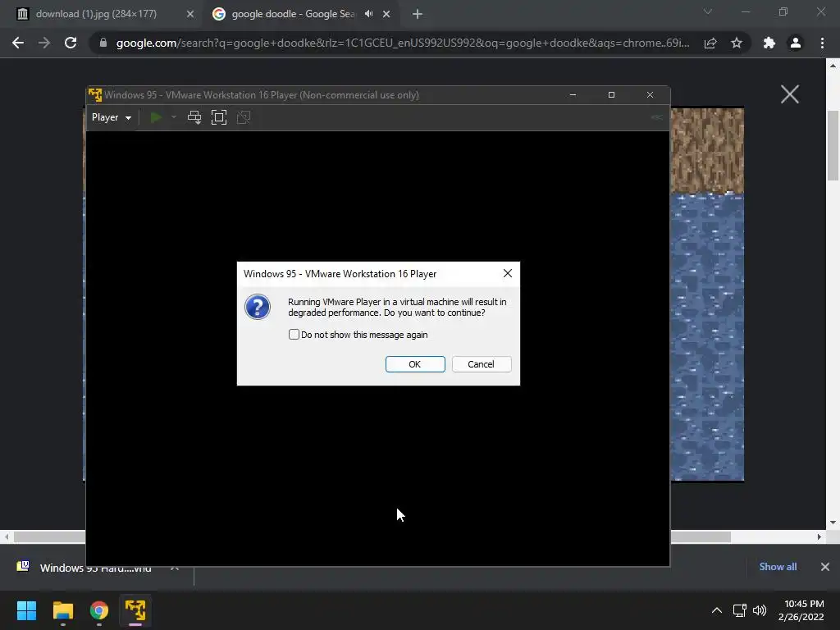Screen dimensions: 840x630
Task: Enter full screen mode in VMware Player
Action: (219, 117)
